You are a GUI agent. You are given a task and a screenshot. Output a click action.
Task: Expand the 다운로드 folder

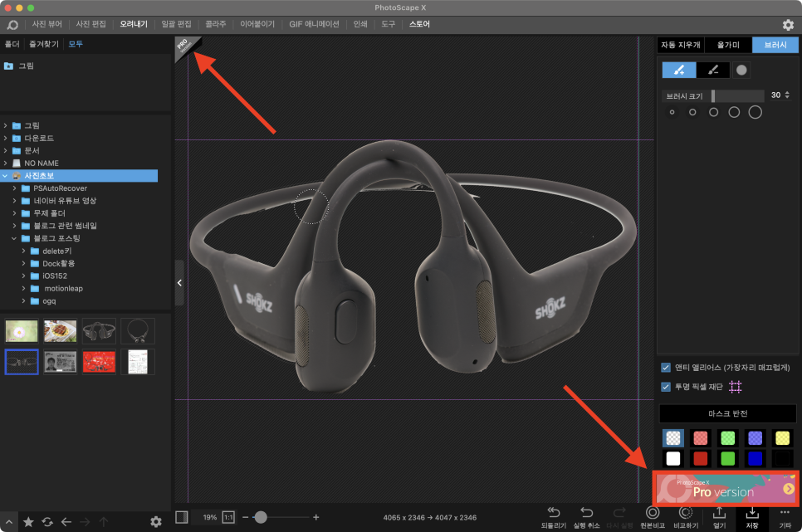pyautogui.click(x=6, y=138)
